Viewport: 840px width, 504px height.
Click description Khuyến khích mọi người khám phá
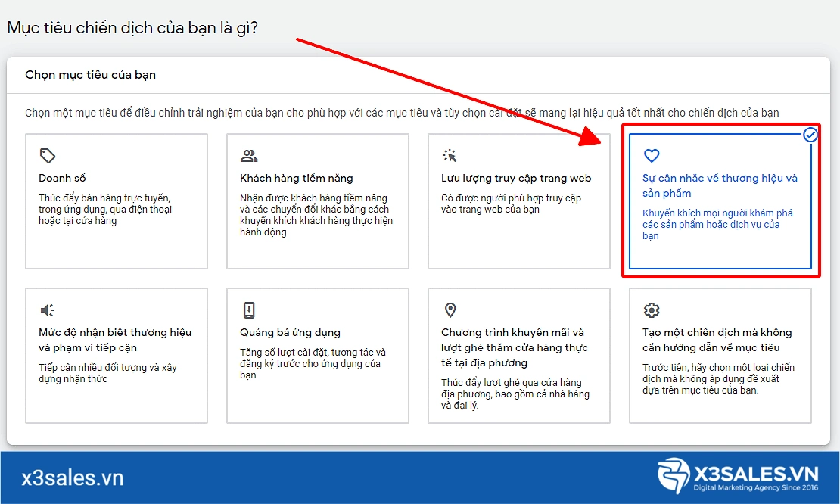click(717, 225)
